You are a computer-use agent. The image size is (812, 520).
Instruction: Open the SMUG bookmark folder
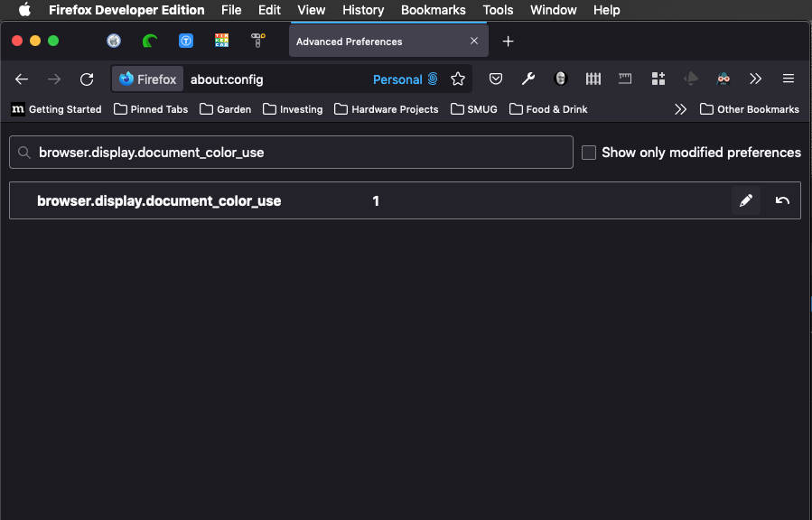(x=474, y=109)
